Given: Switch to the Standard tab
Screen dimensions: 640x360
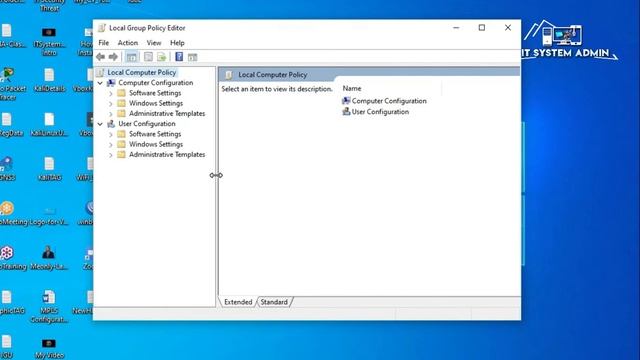Looking at the screenshot, I should click(x=274, y=302).
